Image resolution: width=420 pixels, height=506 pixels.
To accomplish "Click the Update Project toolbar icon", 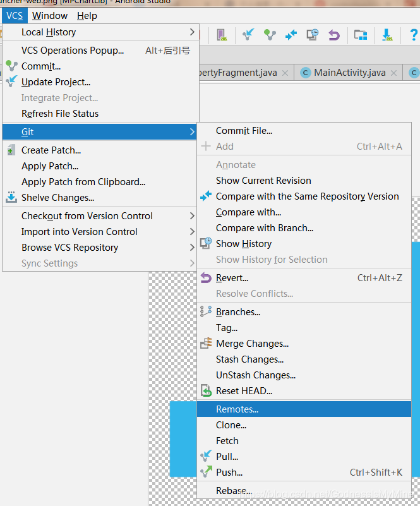I will (x=248, y=35).
